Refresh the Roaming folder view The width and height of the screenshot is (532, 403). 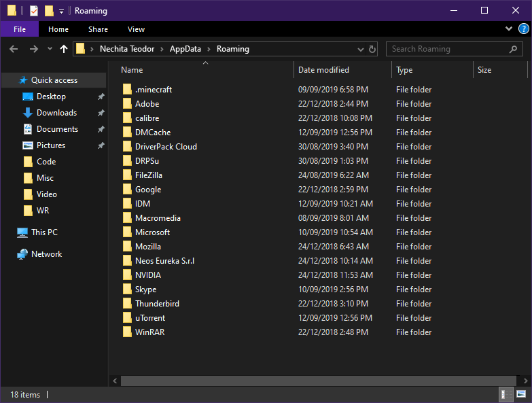(372, 49)
